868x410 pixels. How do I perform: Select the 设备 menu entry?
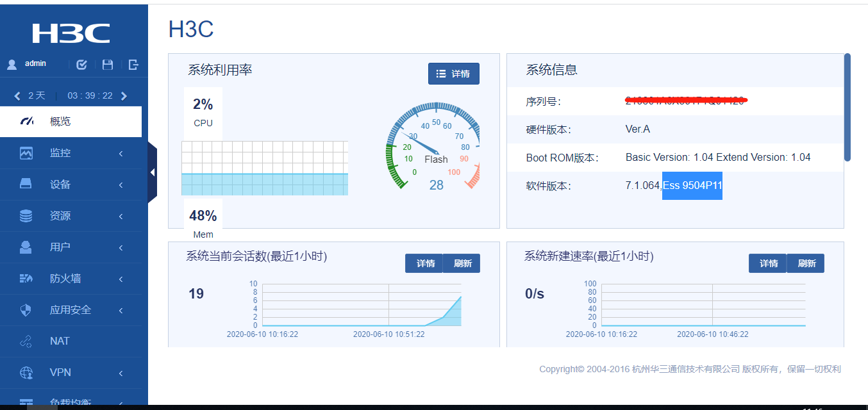[x=71, y=184]
